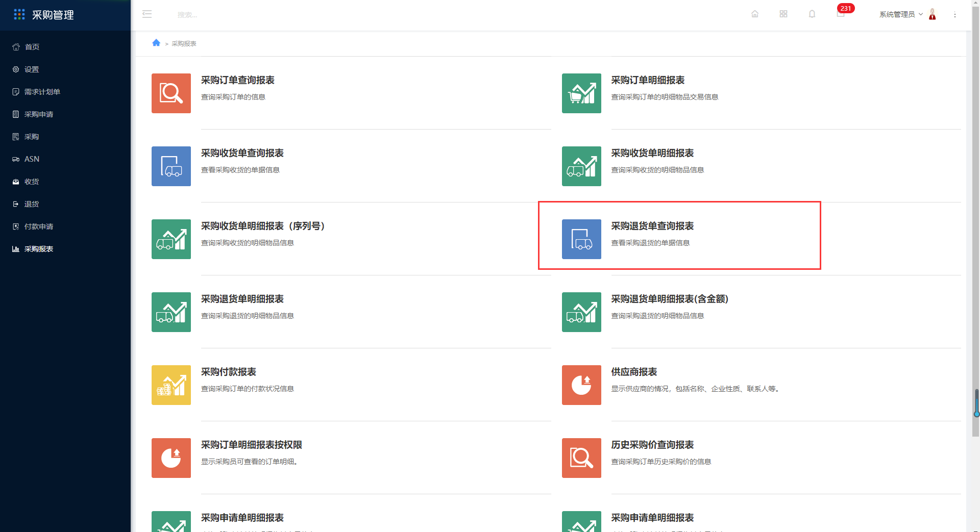This screenshot has height=532, width=980.
Task: Open the 供应商报表 pie chart icon
Action: point(581,385)
